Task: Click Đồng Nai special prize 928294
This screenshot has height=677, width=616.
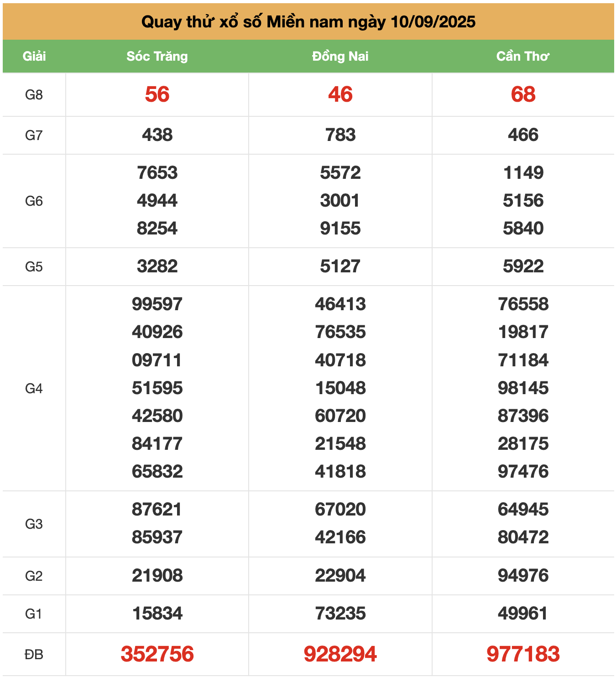Action: tap(340, 654)
